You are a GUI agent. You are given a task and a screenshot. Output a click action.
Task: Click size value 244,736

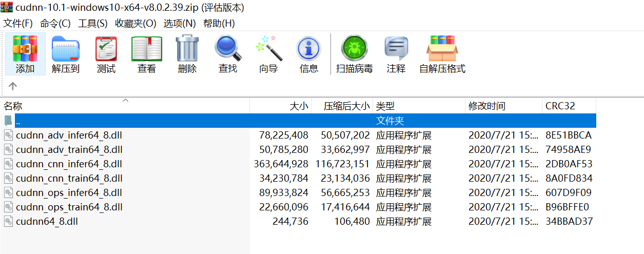coord(290,222)
